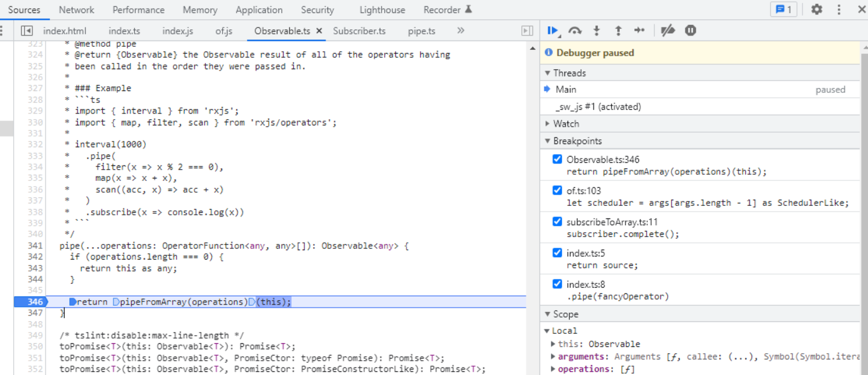Viewport: 868px width, 375px height.
Task: Uncheck index.ts:8 breakpoint
Action: pos(557,284)
